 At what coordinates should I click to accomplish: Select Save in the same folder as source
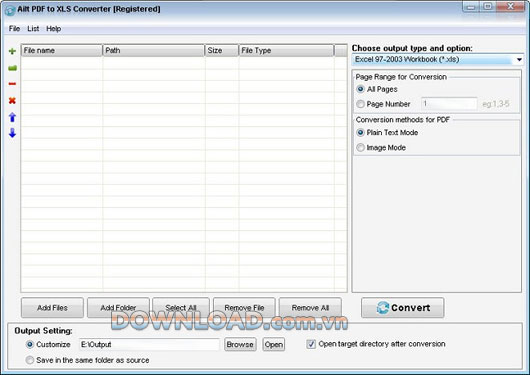pos(30,360)
